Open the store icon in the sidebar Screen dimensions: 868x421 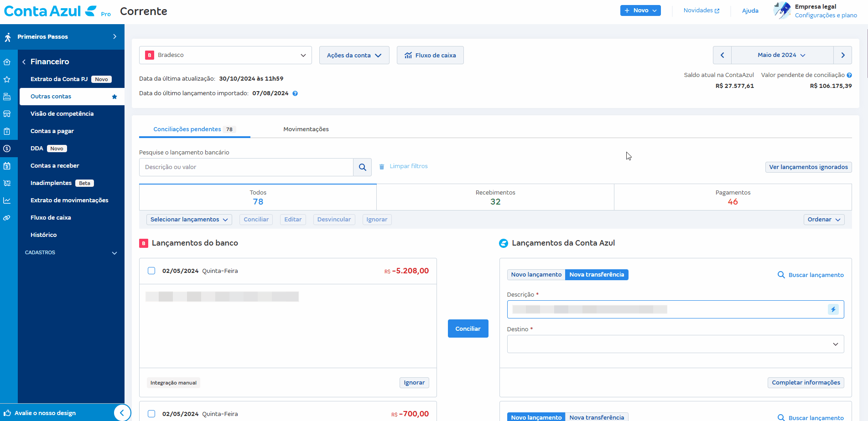click(7, 114)
